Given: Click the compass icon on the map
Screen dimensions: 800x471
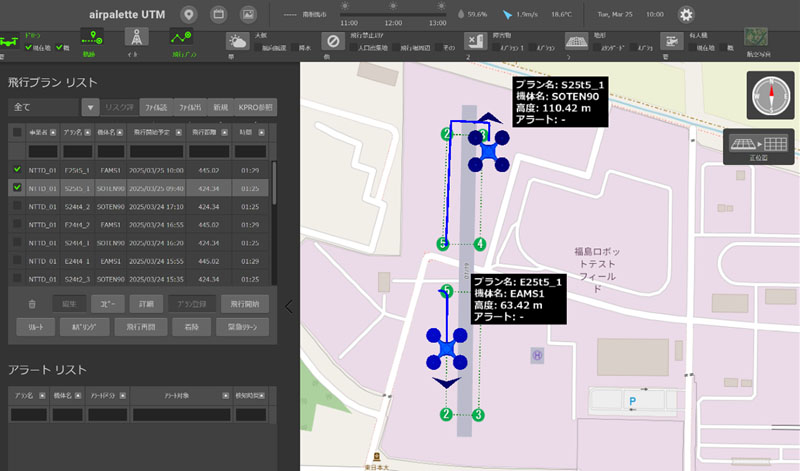Looking at the screenshot, I should click(769, 96).
